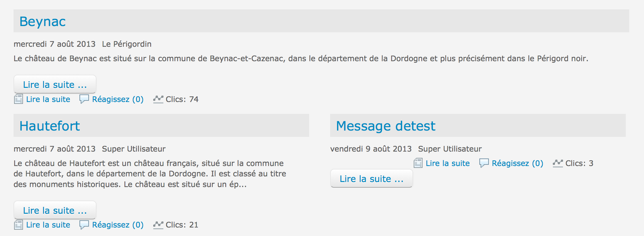
Task: Open 'Réagissez (0)' link for Hautefort
Action: (x=118, y=225)
